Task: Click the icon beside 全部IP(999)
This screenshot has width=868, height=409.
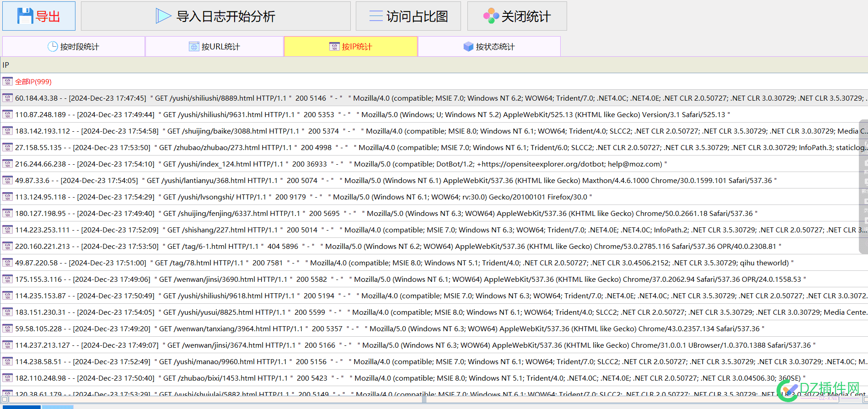Action: tap(7, 81)
